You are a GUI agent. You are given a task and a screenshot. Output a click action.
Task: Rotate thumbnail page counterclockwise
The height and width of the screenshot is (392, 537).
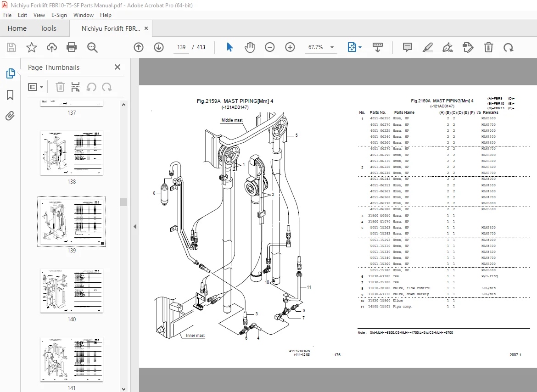pos(91,87)
